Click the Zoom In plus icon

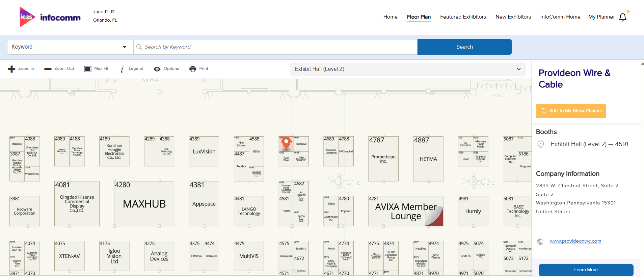click(12, 69)
